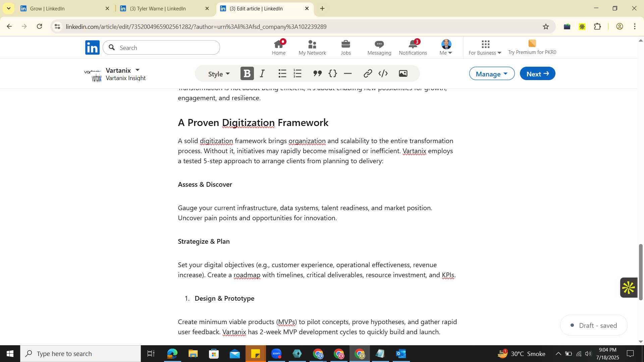Open My Network page
644x362 pixels.
pos(312,47)
